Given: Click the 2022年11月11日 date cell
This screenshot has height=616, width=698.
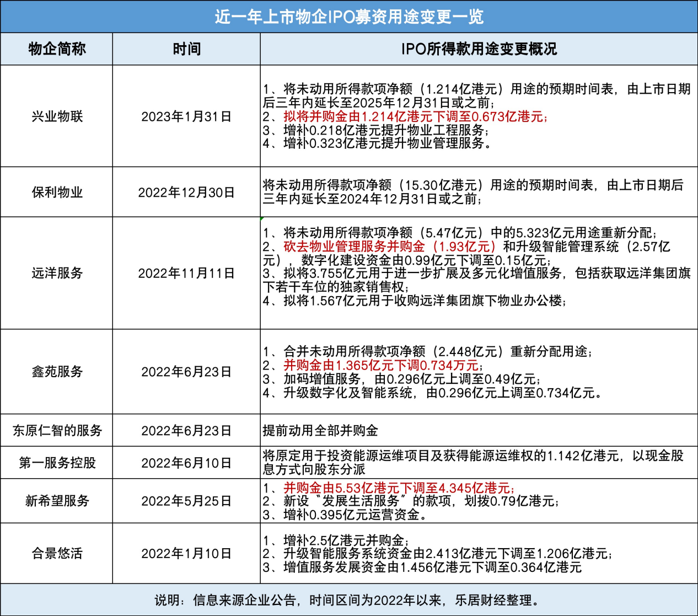Looking at the screenshot, I should click(x=186, y=273).
